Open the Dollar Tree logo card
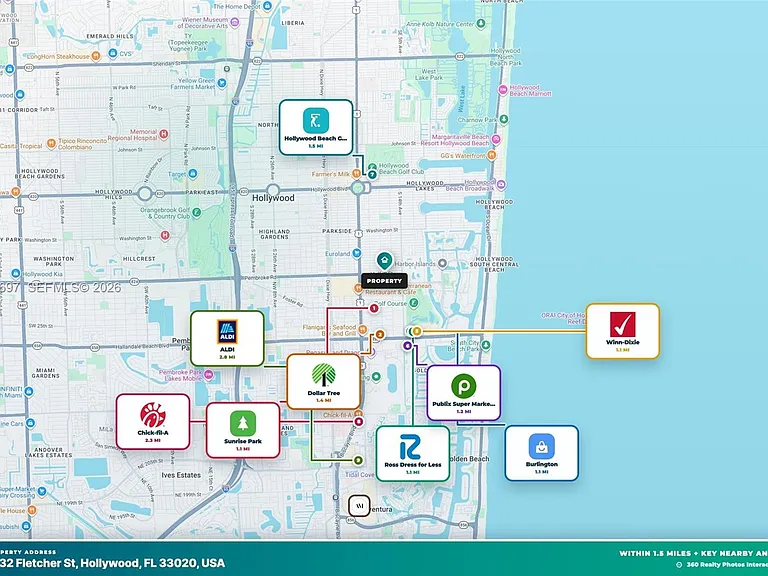This screenshot has height=576, width=768. point(324,382)
